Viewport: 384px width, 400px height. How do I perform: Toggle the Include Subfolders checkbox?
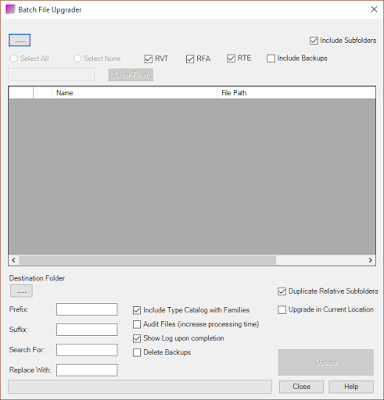[x=314, y=41]
